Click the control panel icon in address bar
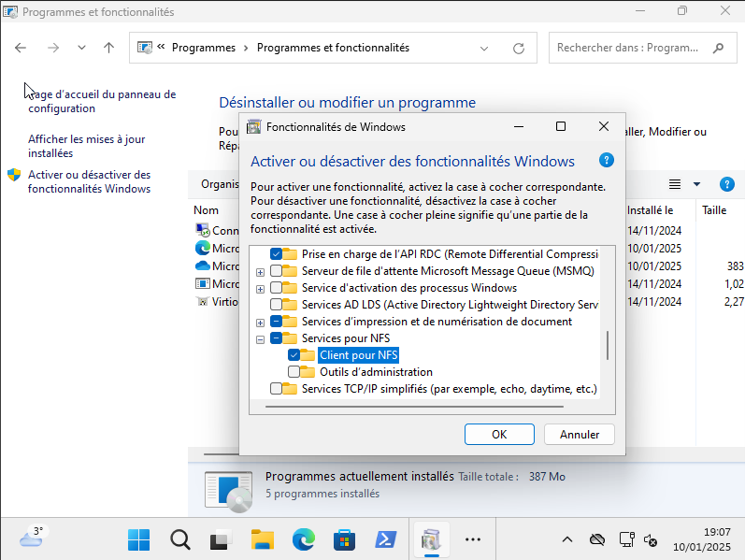The image size is (745, 560). [x=145, y=48]
